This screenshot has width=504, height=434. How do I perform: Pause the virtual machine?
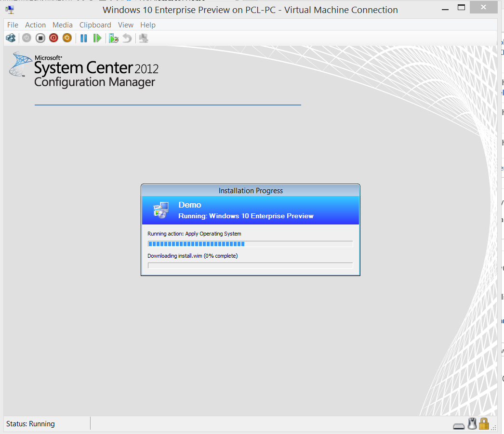(x=84, y=38)
